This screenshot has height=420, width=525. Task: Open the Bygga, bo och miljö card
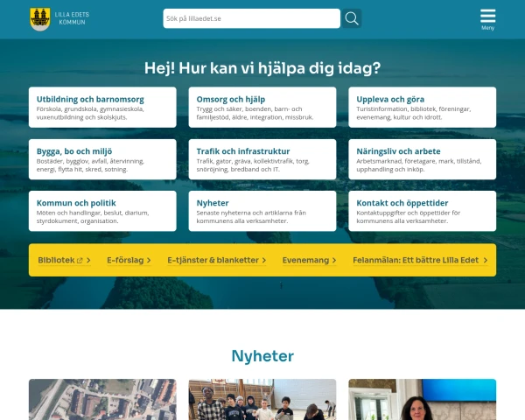click(x=102, y=159)
